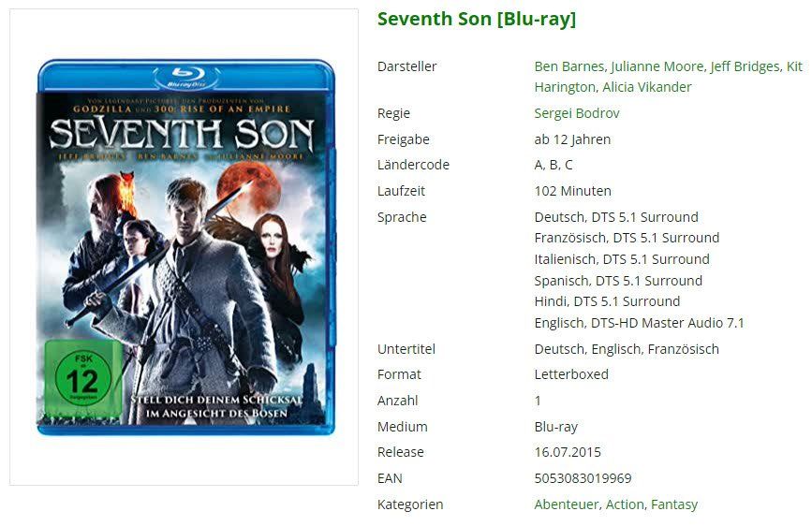Screen dimensions: 812x526
Task: Click the runtime value 102 Minuten
Action: [573, 191]
